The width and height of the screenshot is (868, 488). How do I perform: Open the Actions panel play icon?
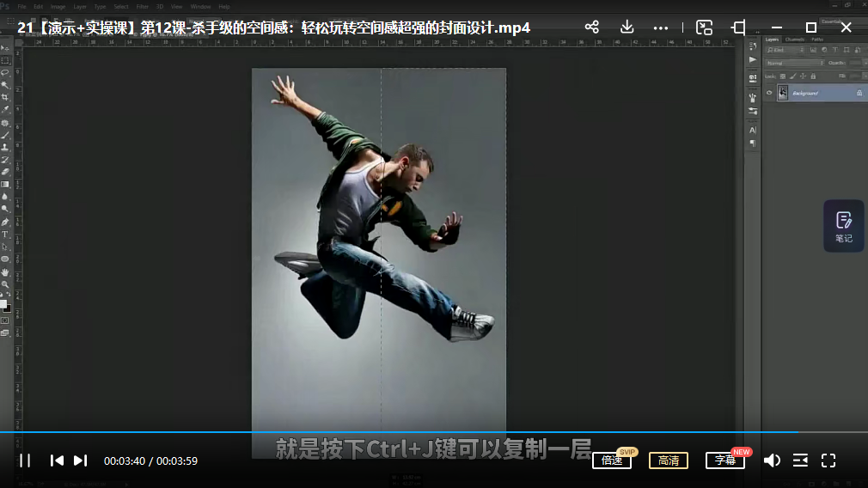(753, 60)
